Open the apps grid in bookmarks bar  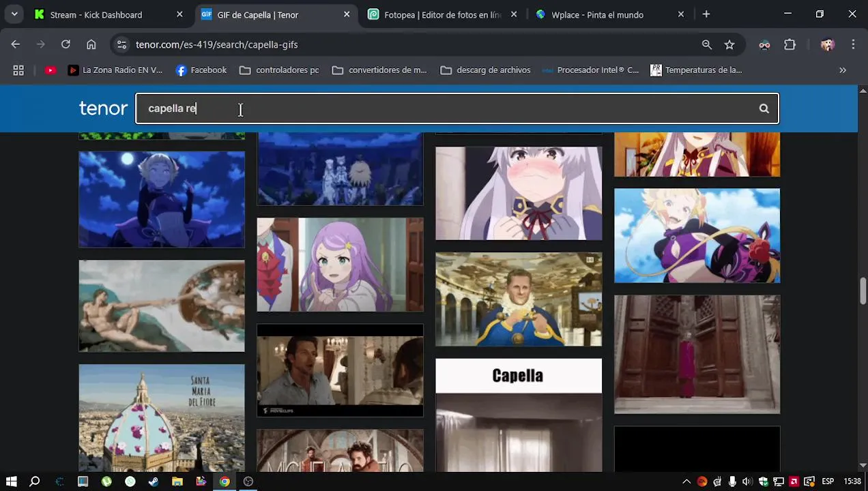click(18, 70)
